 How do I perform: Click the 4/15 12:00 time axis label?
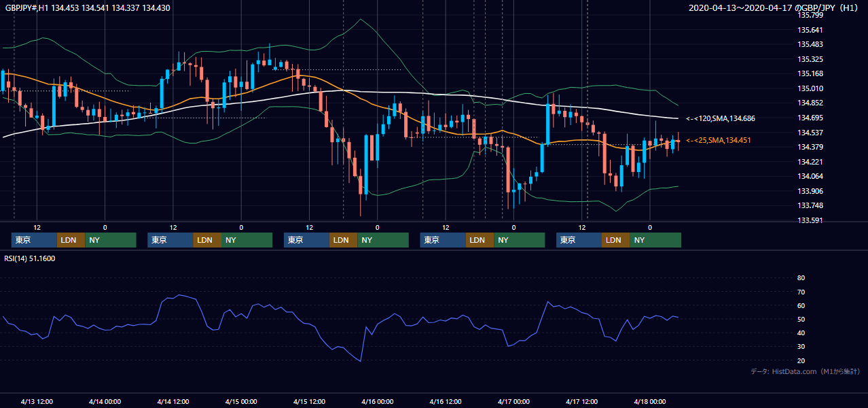309,401
